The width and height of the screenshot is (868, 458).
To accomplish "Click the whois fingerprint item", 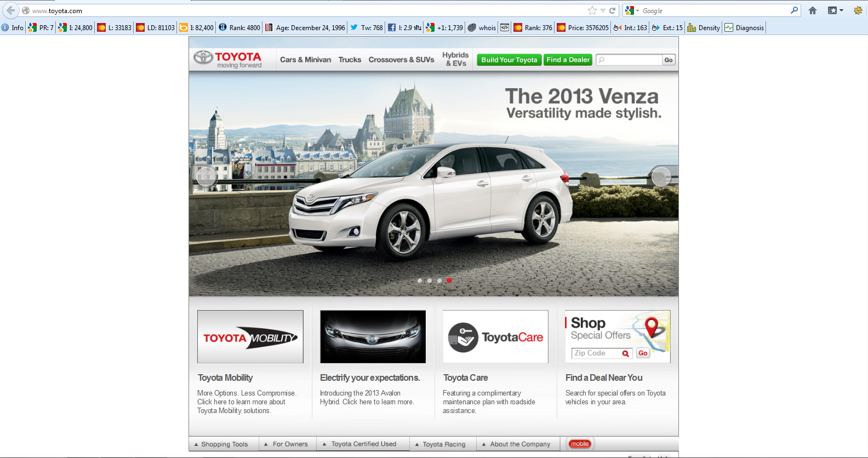I will point(482,27).
